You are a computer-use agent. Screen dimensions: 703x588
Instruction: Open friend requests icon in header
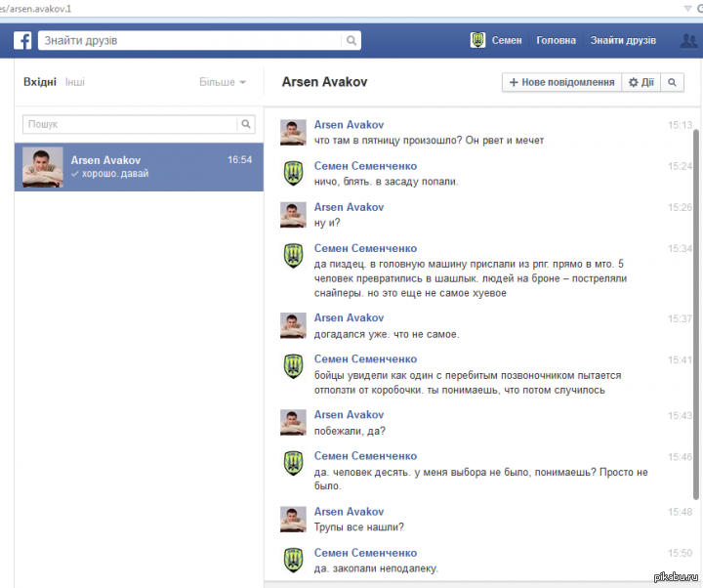[x=688, y=41]
